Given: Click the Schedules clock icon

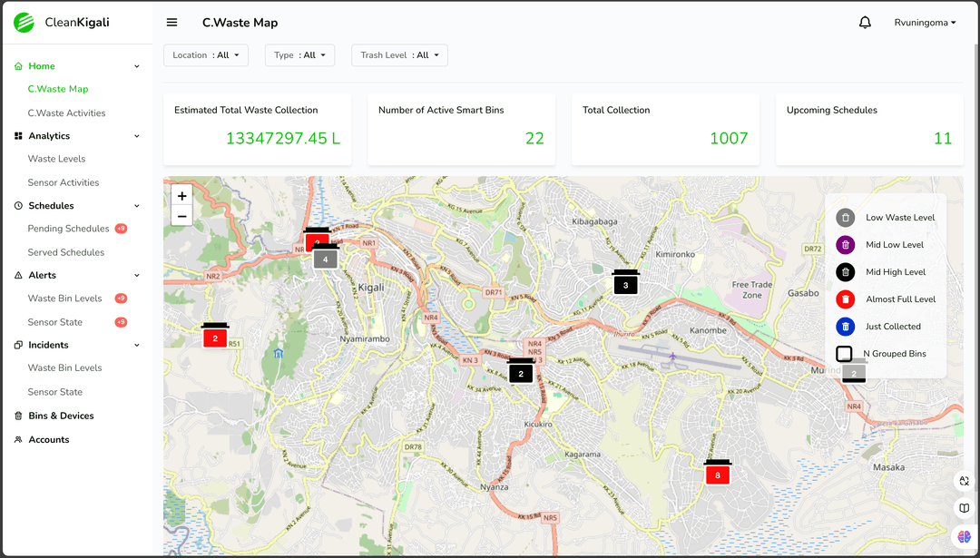Looking at the screenshot, I should 18,206.
